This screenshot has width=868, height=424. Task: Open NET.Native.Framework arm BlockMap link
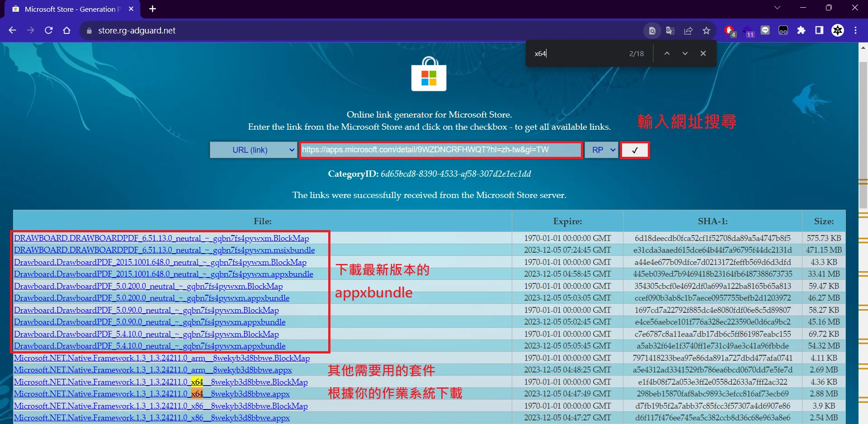162,358
